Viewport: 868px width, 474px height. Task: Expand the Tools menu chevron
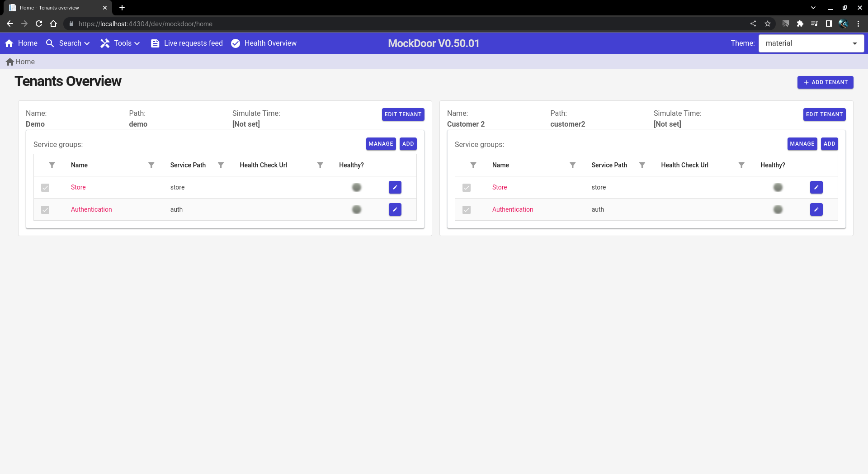(x=137, y=43)
